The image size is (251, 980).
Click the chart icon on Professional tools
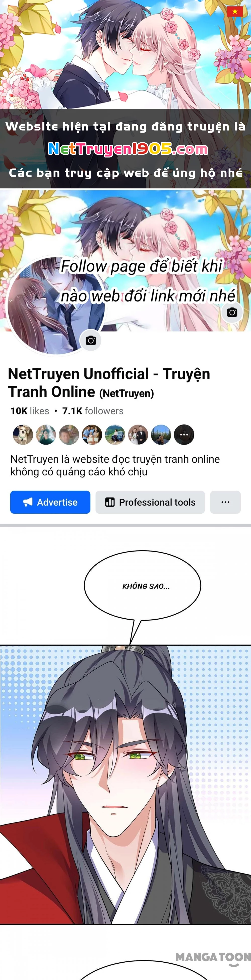(110, 502)
